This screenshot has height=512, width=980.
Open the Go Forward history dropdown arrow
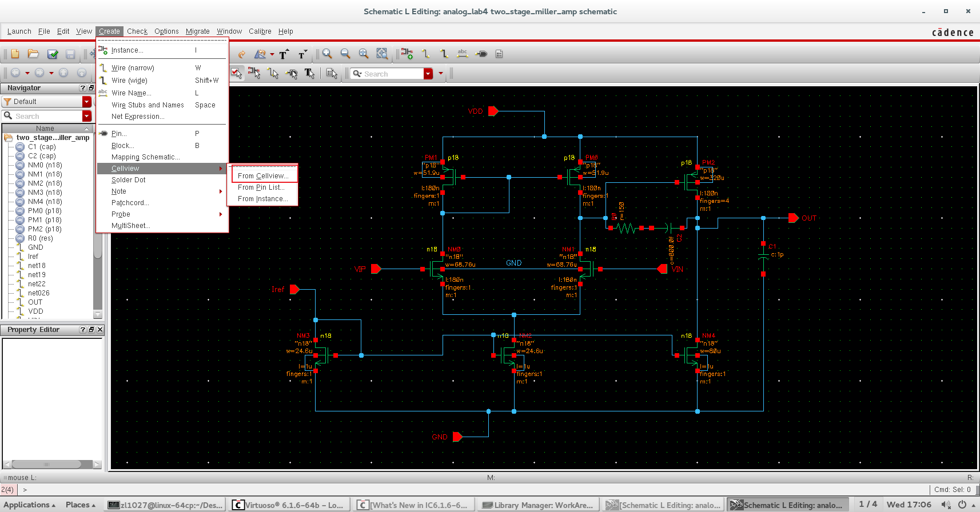pos(51,73)
